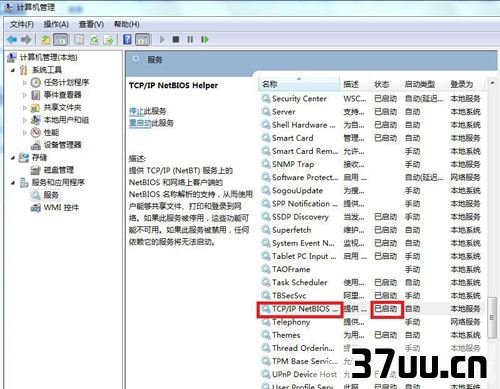Collapse the 系统工具 tree node
The image size is (500, 389).
pyautogui.click(x=13, y=70)
